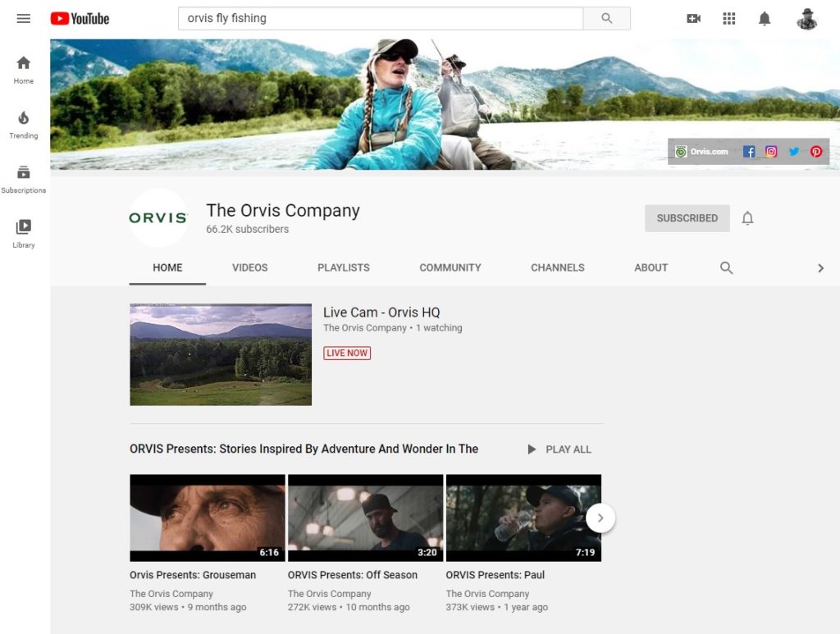Open the hamburger guide menu
840x634 pixels.
(x=24, y=19)
